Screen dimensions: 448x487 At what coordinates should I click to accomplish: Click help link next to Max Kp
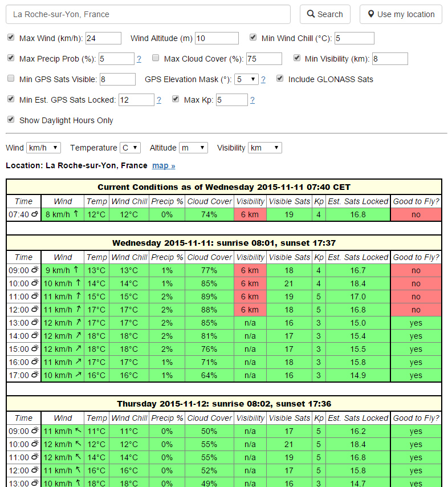click(x=252, y=100)
